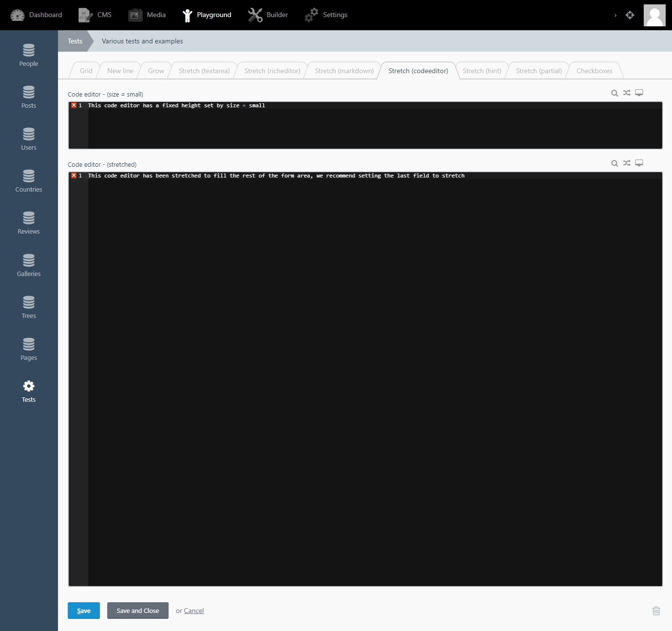The height and width of the screenshot is (631, 672).
Task: Open People section from the sidebar
Action: (x=28, y=55)
